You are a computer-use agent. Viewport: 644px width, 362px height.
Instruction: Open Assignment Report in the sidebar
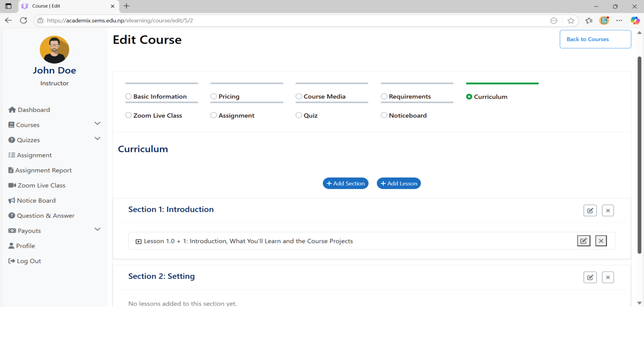point(43,170)
